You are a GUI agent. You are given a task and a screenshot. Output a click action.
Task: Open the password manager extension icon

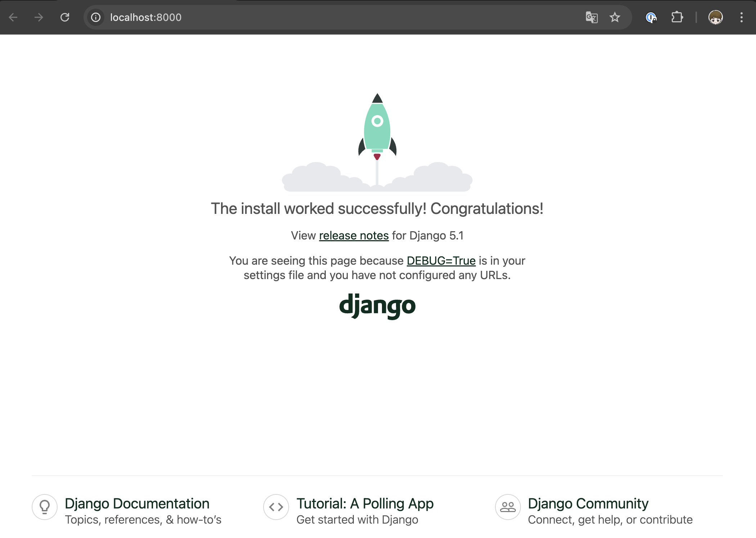(651, 17)
